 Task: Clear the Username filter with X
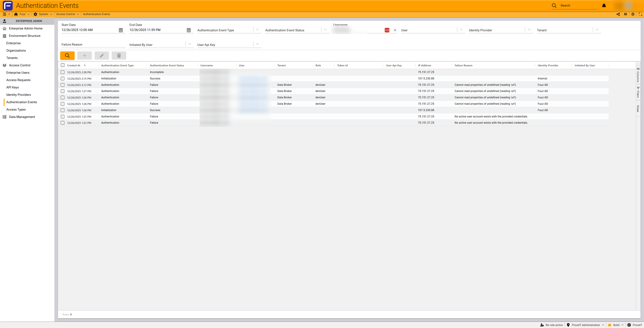click(x=395, y=30)
